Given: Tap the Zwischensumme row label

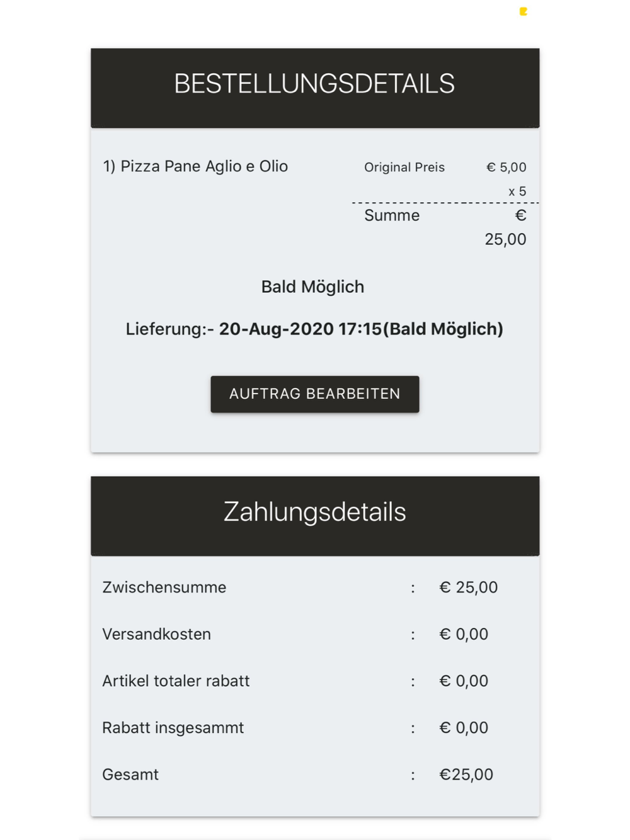Looking at the screenshot, I should (164, 587).
